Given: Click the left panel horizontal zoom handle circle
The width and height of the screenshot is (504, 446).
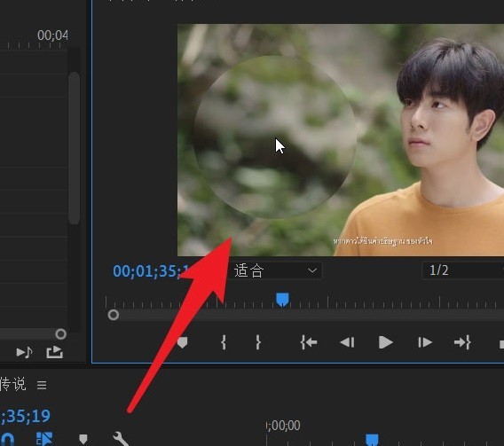Looking at the screenshot, I should click(60, 334).
